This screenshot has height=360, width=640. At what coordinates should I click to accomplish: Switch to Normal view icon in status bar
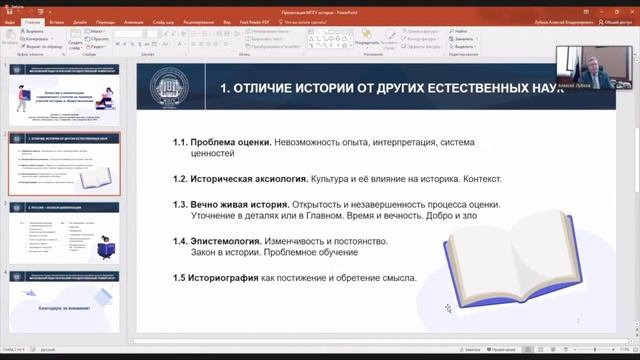[528, 349]
